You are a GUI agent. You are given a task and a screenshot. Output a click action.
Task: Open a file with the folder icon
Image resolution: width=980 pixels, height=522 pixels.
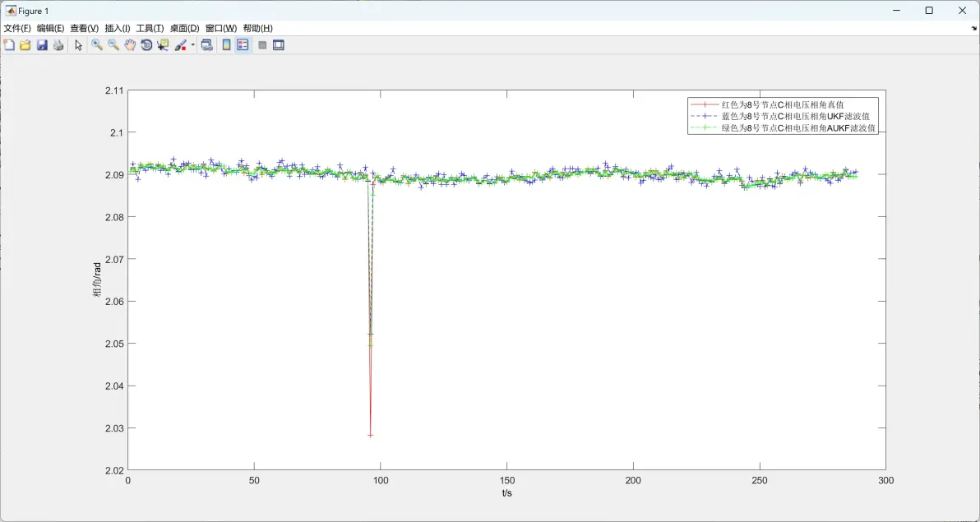[x=25, y=45]
